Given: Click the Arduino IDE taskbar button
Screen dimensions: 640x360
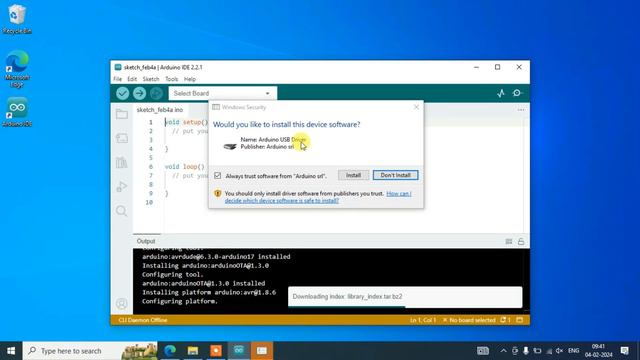Looking at the screenshot, I should 239,351.
